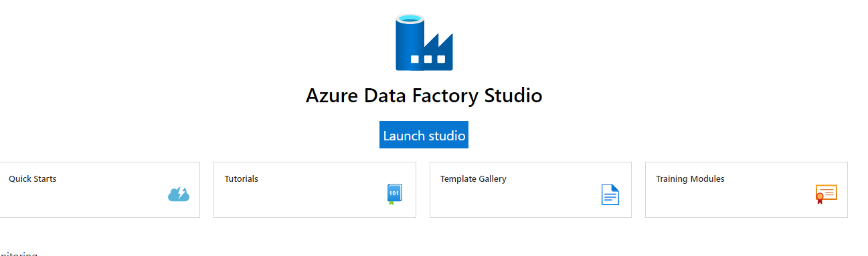
Task: Click the Quick Starts cloud lightning icon
Action: [179, 195]
